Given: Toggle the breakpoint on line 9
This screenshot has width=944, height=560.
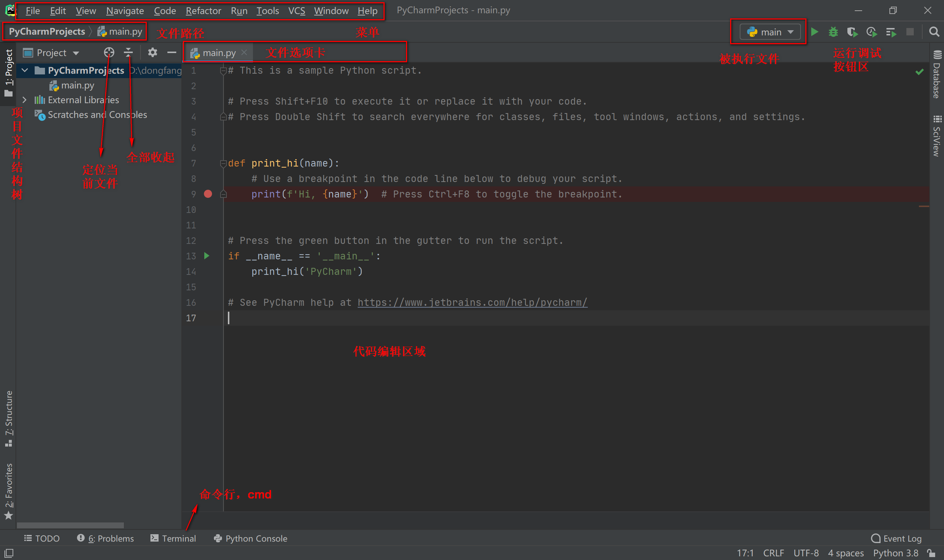Looking at the screenshot, I should (x=208, y=194).
